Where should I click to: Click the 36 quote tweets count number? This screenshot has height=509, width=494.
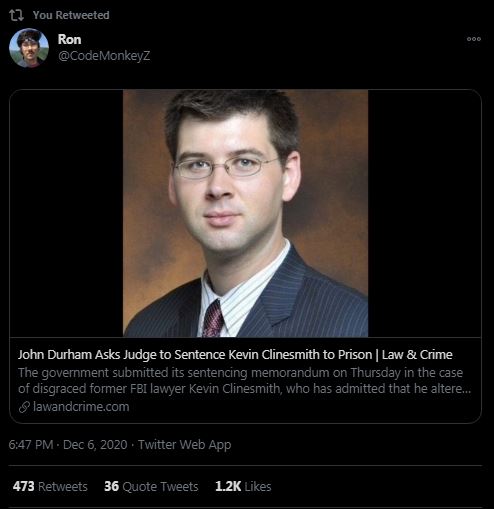[111, 486]
